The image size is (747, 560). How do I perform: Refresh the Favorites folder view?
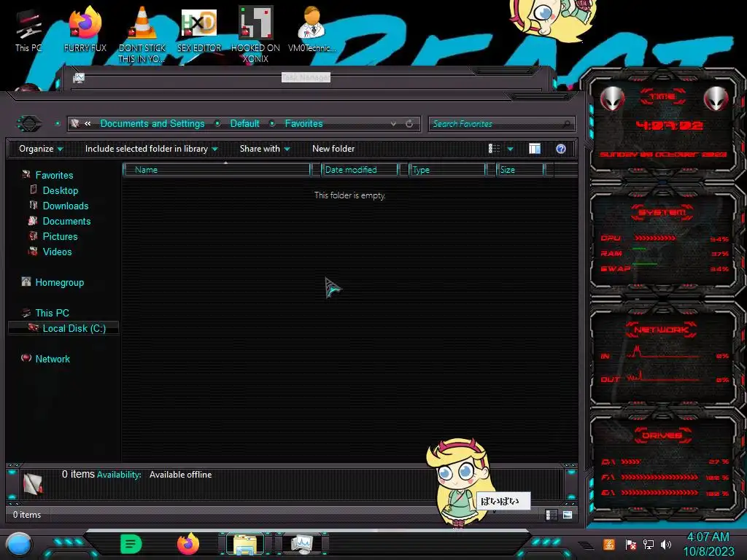[x=409, y=124]
